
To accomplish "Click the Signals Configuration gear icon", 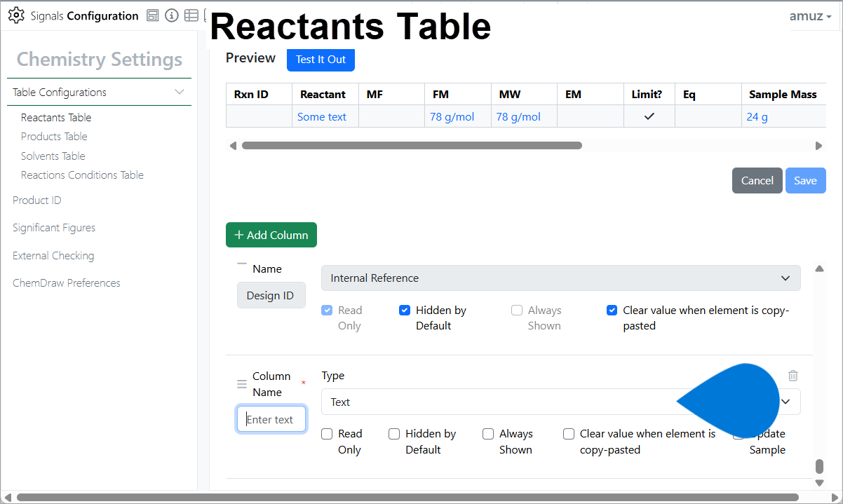I will click(x=16, y=15).
